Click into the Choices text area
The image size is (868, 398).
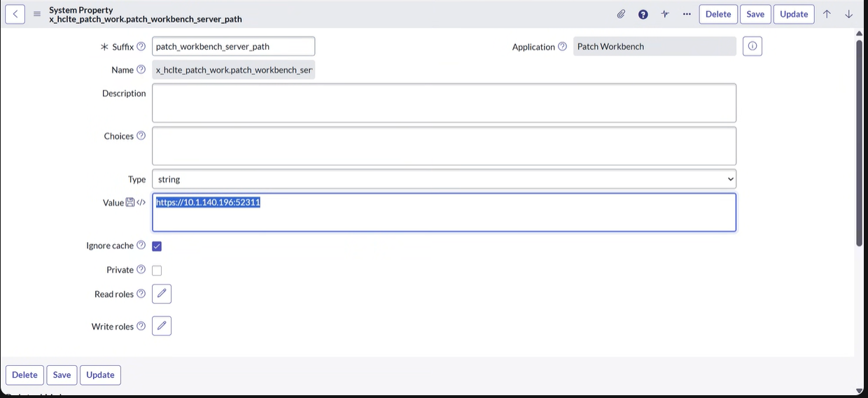444,145
